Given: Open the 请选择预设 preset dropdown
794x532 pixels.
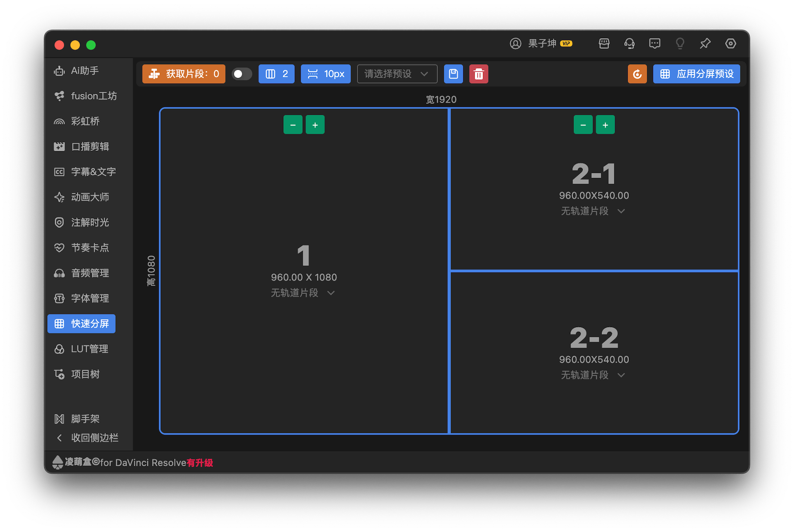Looking at the screenshot, I should 397,74.
